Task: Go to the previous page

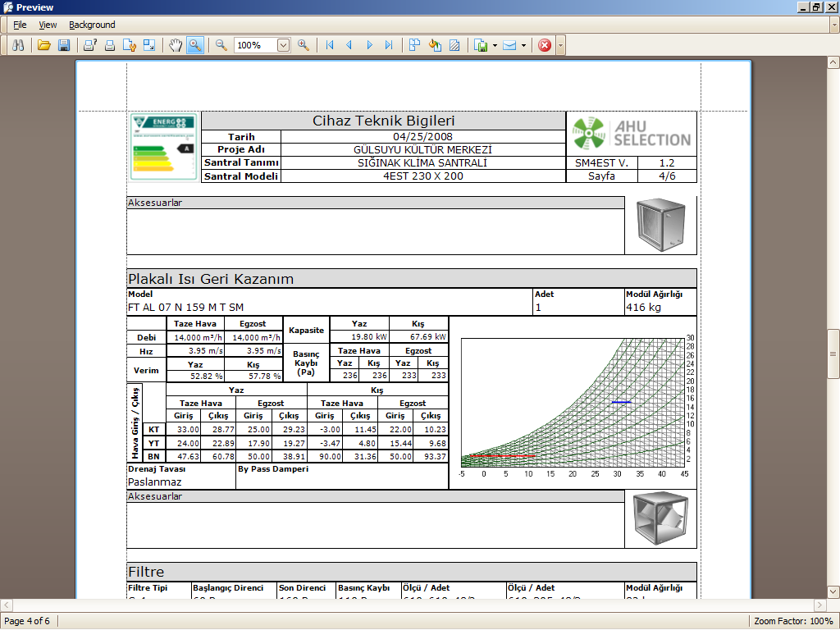Action: (349, 45)
